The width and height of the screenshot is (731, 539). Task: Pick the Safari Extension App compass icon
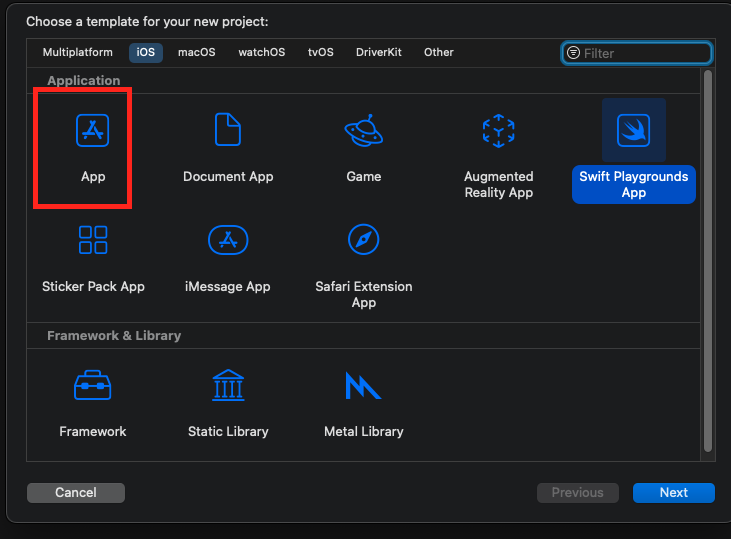364,240
